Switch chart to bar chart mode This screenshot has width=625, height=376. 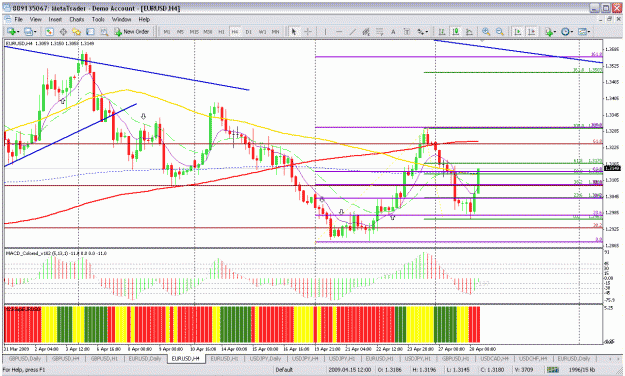[442, 31]
